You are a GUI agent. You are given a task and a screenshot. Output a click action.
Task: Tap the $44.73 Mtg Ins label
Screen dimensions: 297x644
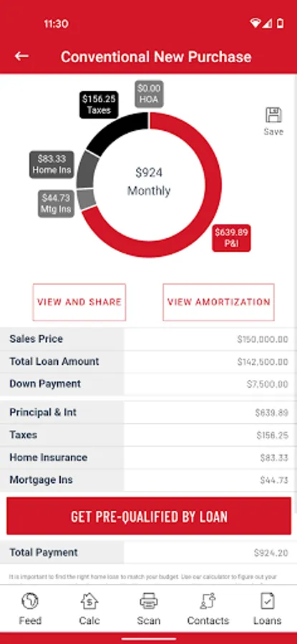(57, 204)
